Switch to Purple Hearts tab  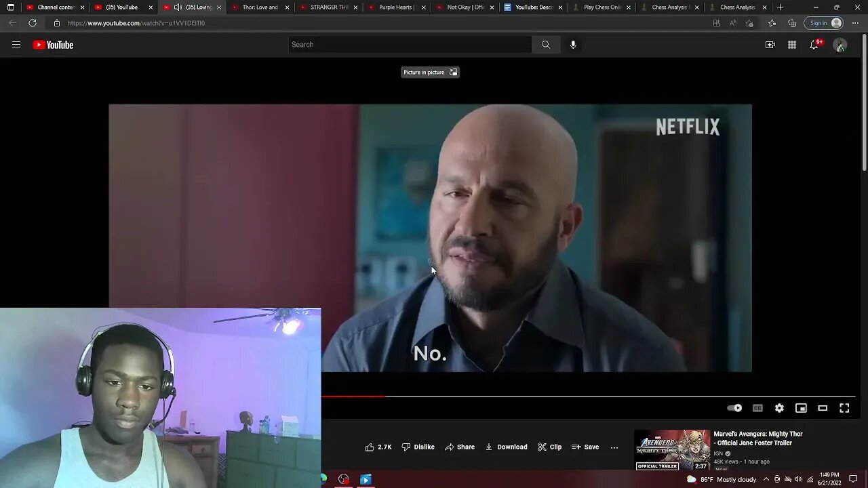[396, 7]
